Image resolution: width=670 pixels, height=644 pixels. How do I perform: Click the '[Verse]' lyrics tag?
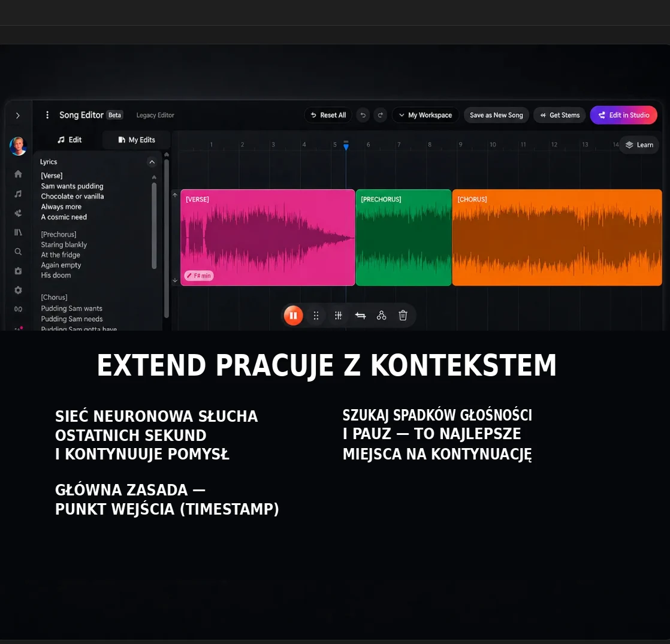(52, 176)
